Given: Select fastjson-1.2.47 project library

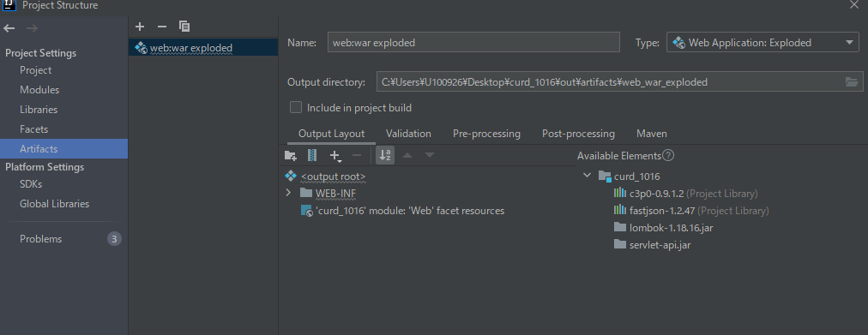Looking at the screenshot, I should (691, 211).
